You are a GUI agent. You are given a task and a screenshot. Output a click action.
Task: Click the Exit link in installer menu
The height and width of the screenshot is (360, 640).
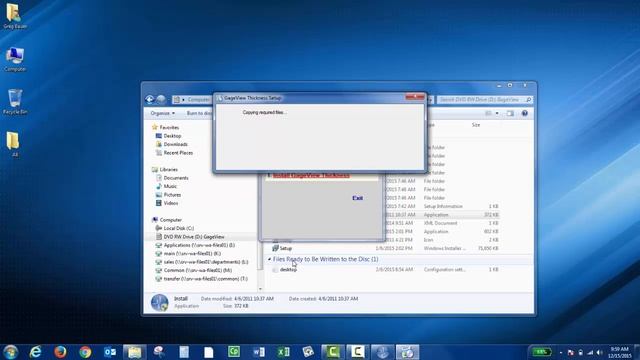click(358, 198)
